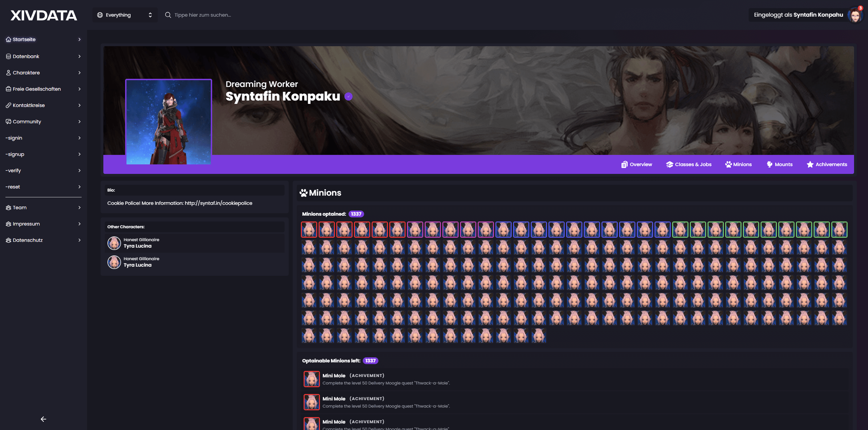This screenshot has height=430, width=868.
Task: Switch to the Mounts tab
Action: click(780, 164)
